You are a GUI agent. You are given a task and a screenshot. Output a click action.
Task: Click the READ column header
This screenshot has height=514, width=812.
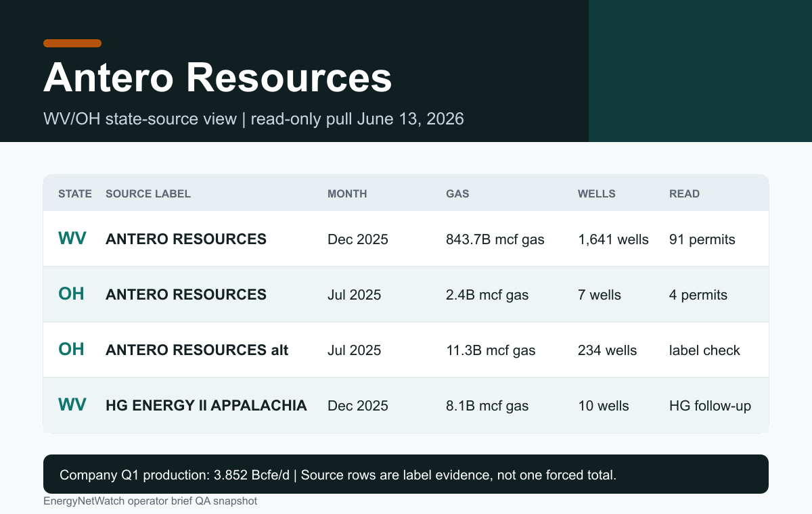click(684, 193)
